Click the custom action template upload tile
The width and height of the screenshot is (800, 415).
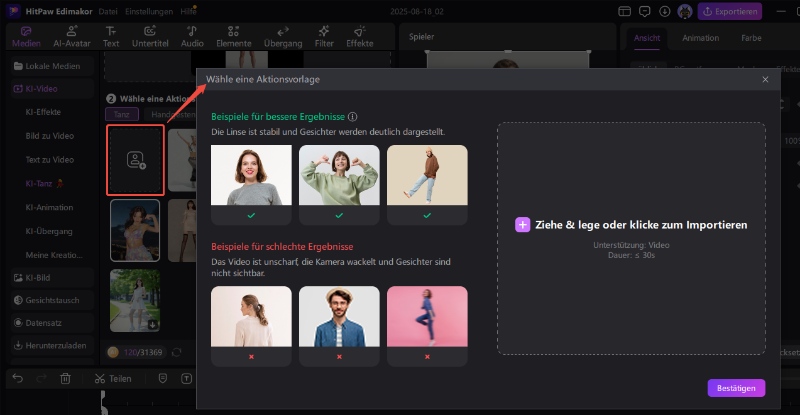[x=135, y=160]
